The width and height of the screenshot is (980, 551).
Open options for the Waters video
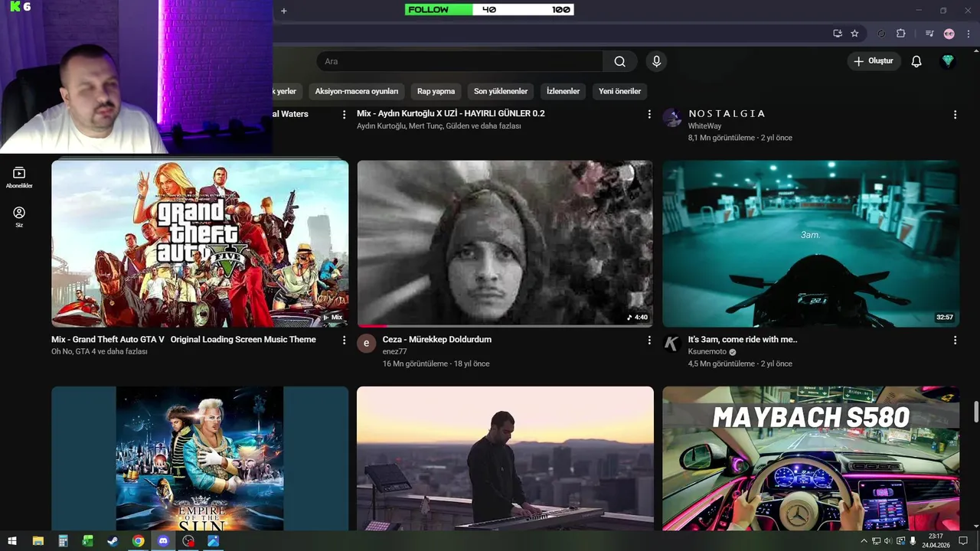(344, 114)
